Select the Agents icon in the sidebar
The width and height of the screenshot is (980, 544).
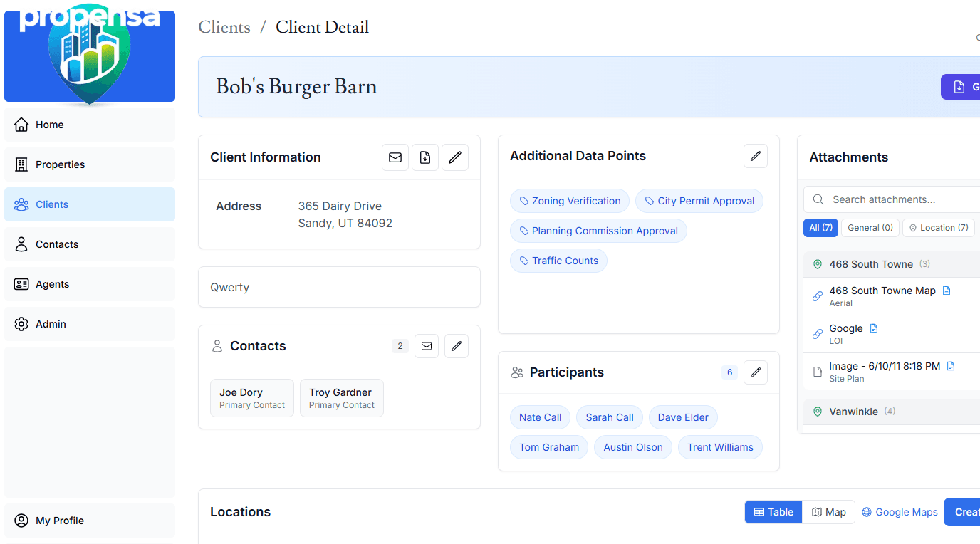point(21,284)
